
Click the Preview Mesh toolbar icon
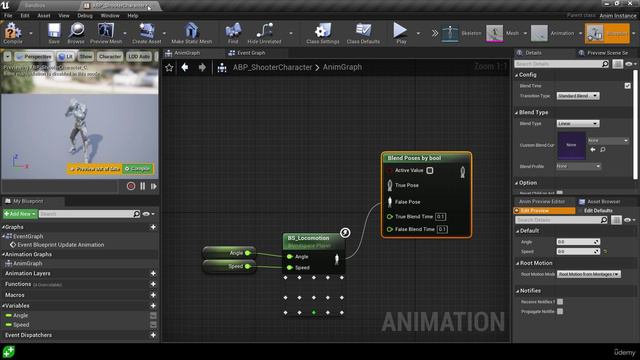106,32
